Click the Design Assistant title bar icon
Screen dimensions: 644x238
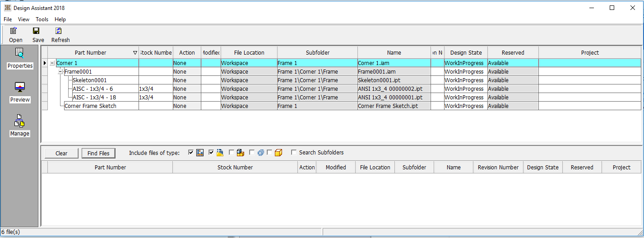click(x=7, y=8)
